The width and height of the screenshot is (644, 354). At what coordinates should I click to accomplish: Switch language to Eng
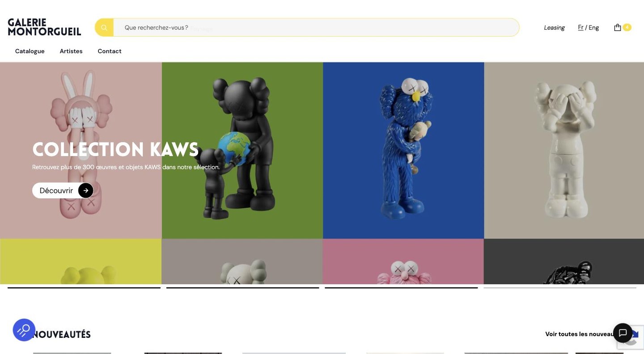[x=594, y=27]
